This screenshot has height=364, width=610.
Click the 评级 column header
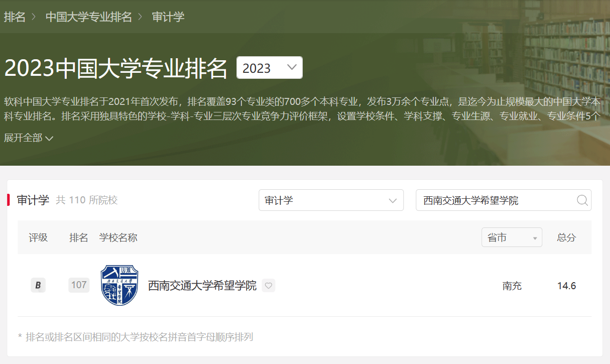[38, 237]
